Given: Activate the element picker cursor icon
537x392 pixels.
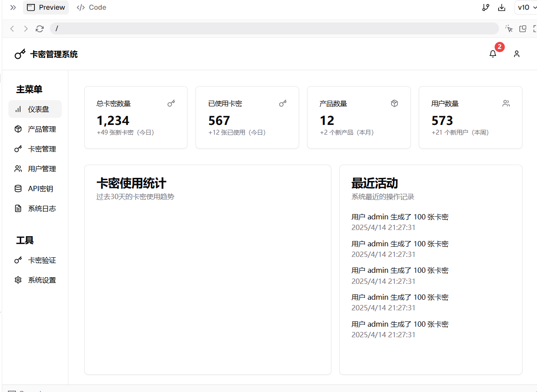Looking at the screenshot, I should [x=509, y=29].
